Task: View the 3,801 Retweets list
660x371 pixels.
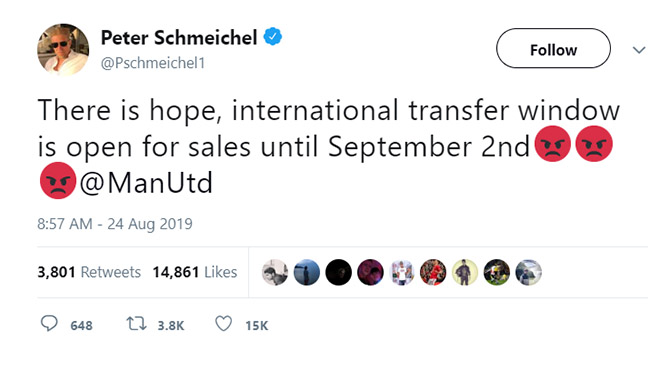Action: (89, 272)
